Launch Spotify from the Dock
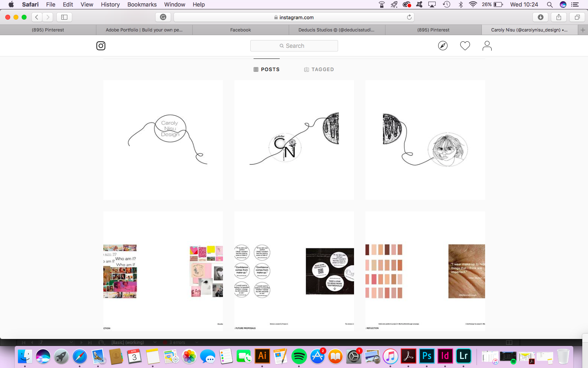 pos(299,357)
